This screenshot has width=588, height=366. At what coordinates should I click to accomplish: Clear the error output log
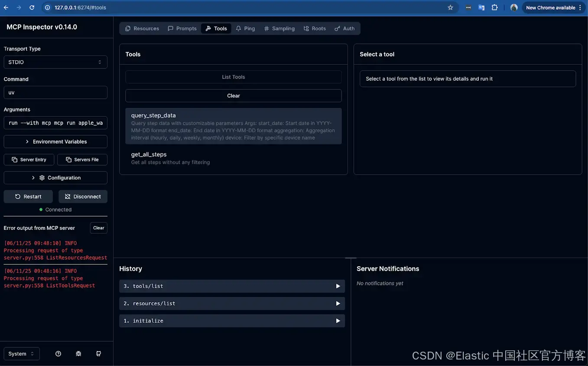tap(99, 228)
